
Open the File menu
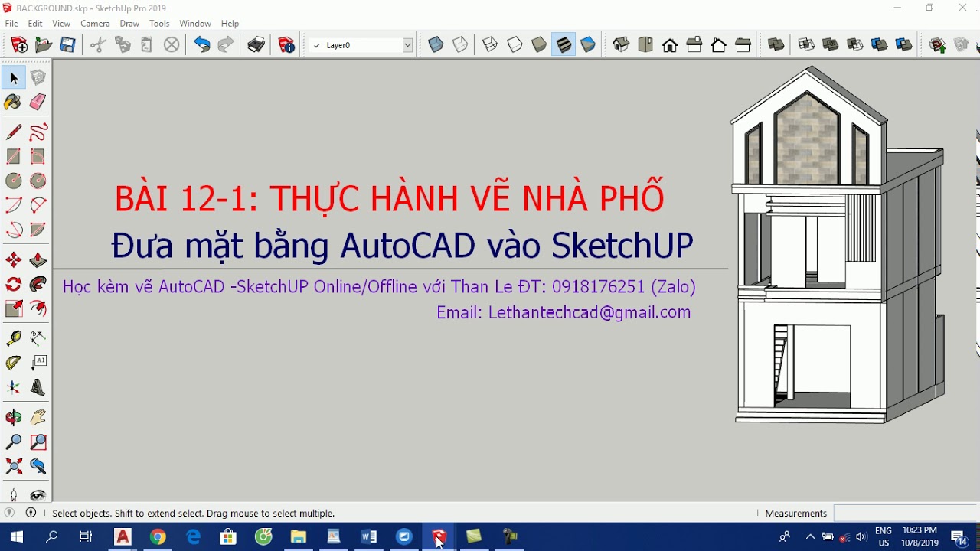(x=11, y=24)
